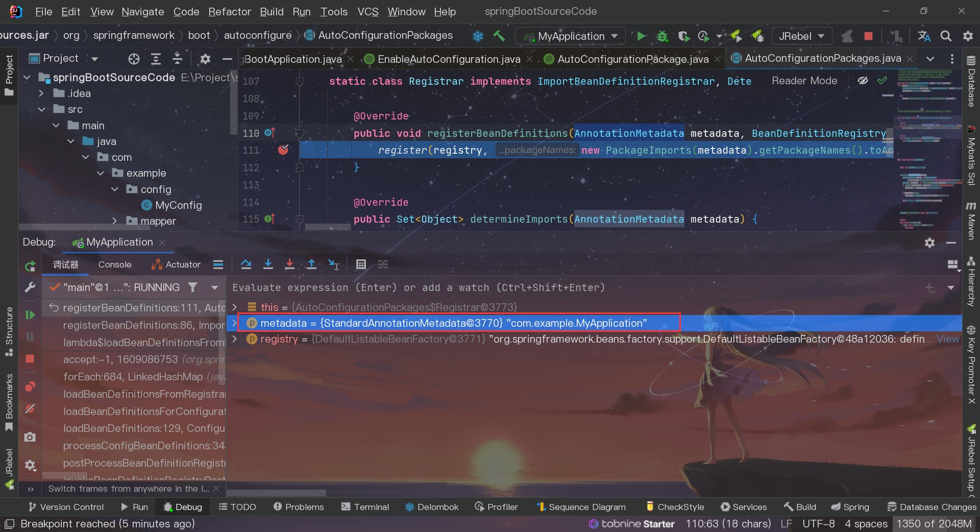Stop the running application in the main toolbar

(868, 36)
